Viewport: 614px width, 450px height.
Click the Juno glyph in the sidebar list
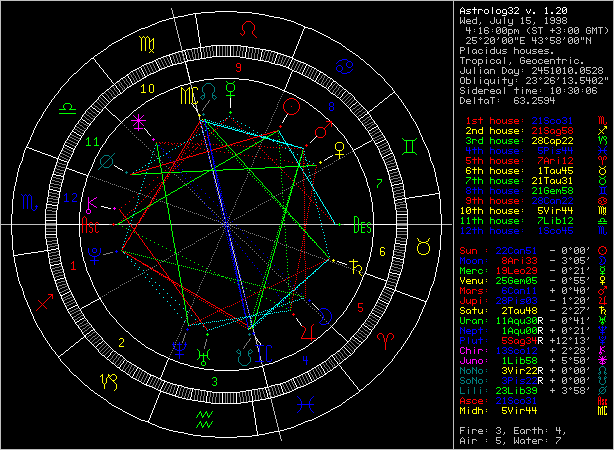coord(603,361)
